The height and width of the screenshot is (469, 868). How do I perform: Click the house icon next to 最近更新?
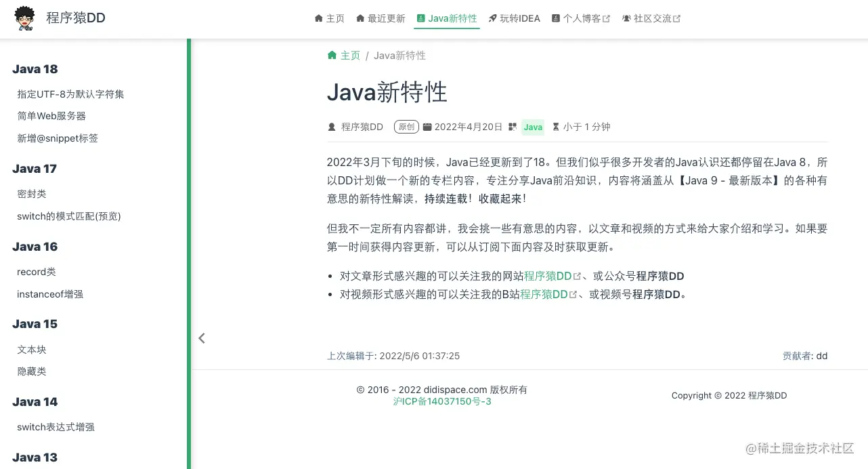click(x=362, y=18)
